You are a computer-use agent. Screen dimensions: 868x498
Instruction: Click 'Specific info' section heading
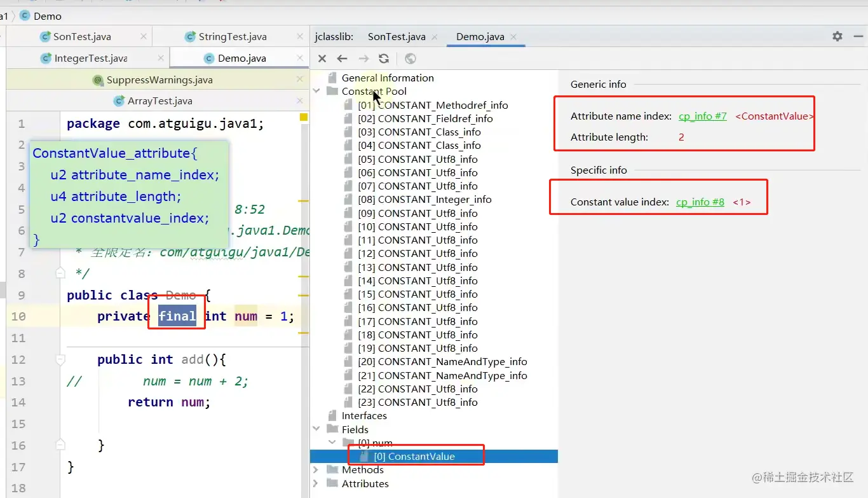coord(599,170)
